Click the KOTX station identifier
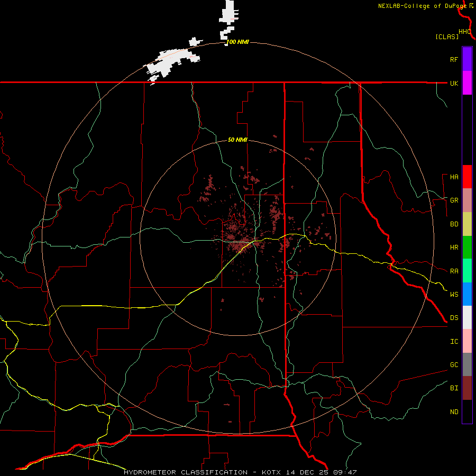 [x=271, y=472]
